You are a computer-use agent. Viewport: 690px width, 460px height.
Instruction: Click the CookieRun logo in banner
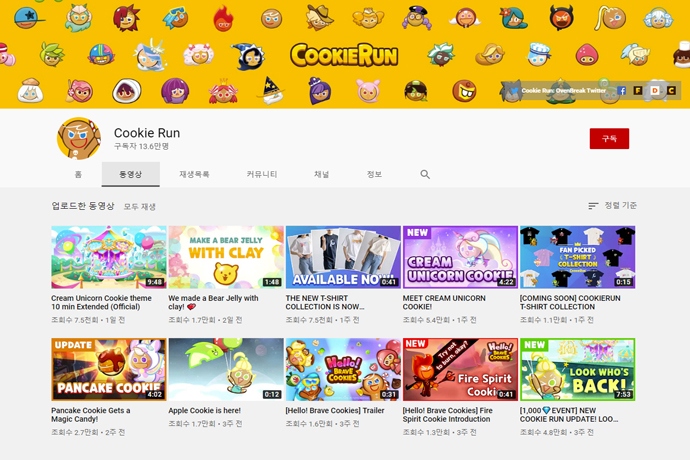click(x=345, y=55)
